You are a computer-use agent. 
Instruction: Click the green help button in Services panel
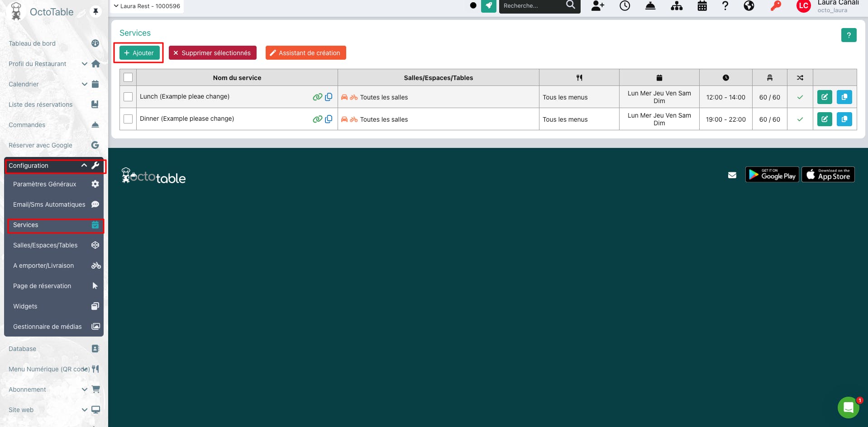pyautogui.click(x=849, y=35)
